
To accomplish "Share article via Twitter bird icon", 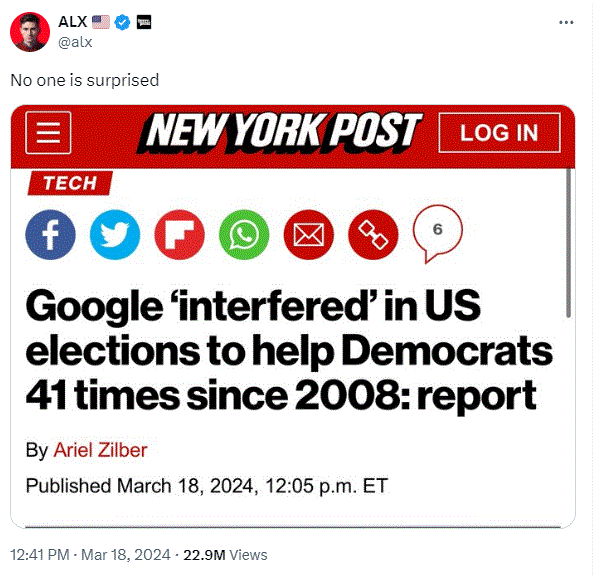I will tap(115, 235).
